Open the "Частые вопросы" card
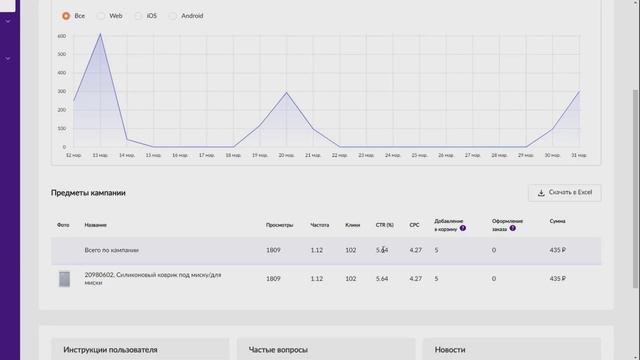Screen dimensions: 640x360 point(326,349)
